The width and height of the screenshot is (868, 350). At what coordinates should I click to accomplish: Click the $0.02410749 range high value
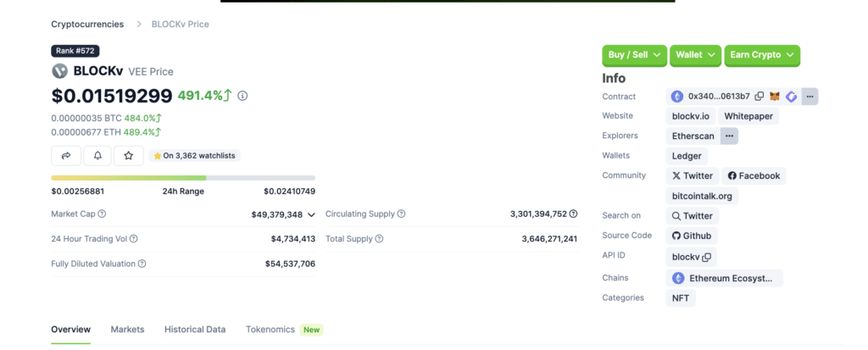tap(290, 192)
